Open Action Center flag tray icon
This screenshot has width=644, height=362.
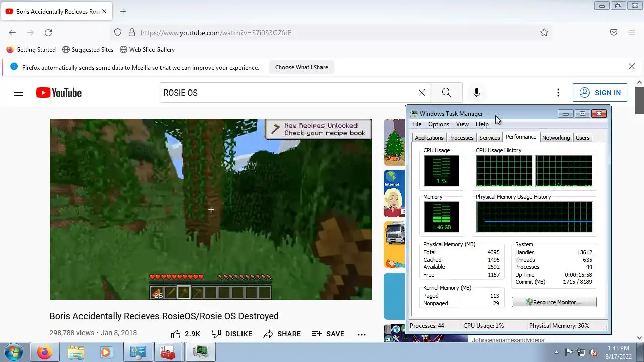point(569,352)
